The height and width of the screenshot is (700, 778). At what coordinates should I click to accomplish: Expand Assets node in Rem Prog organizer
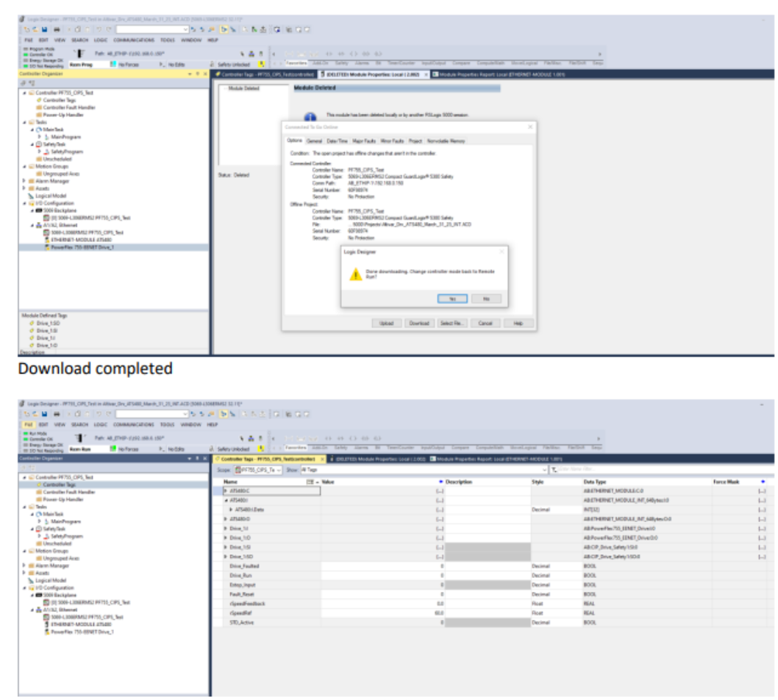pyautogui.click(x=24, y=188)
